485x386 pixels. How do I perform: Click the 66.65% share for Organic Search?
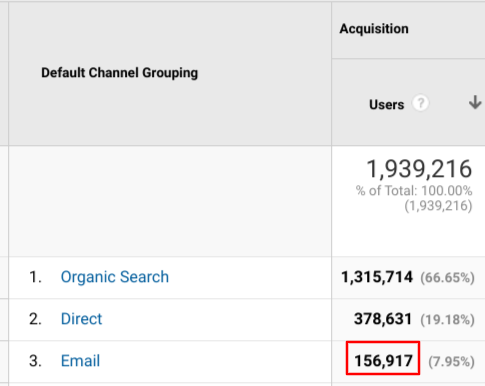(447, 278)
